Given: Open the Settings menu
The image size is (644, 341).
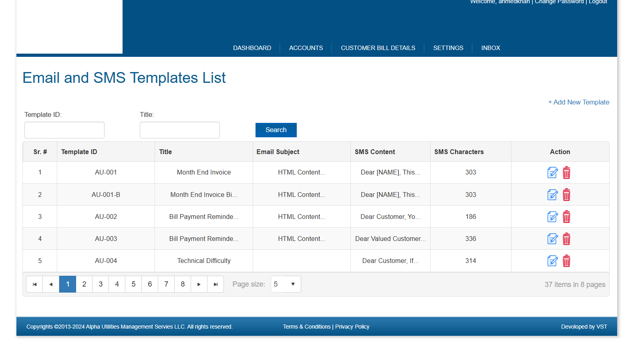Looking at the screenshot, I should [x=448, y=48].
